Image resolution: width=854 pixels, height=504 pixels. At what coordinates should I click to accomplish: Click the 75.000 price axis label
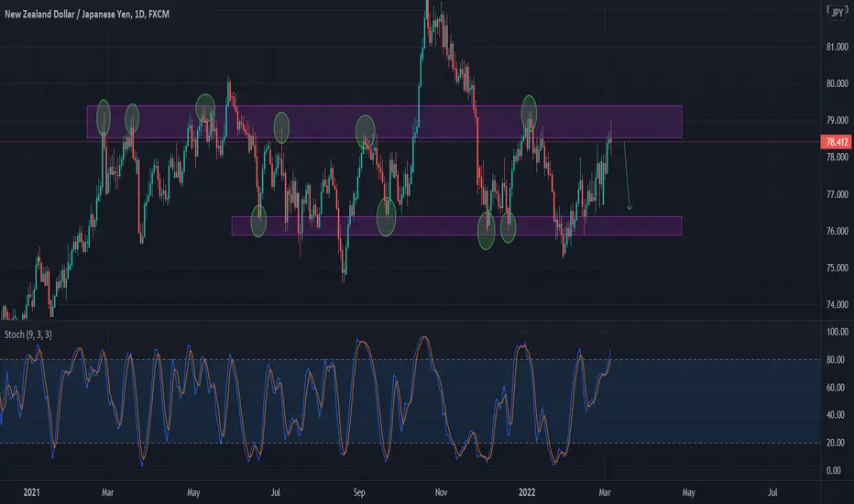tap(838, 268)
